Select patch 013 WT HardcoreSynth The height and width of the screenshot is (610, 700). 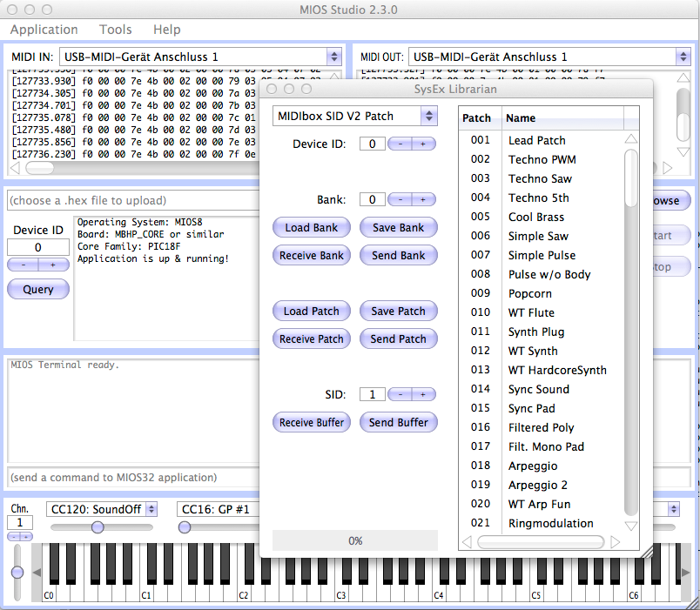point(541,370)
